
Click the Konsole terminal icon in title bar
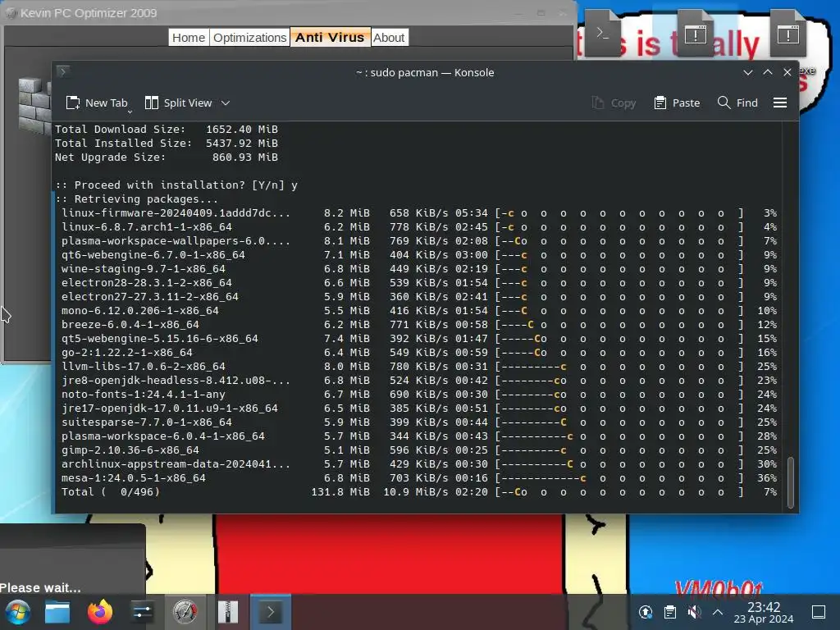click(x=63, y=71)
